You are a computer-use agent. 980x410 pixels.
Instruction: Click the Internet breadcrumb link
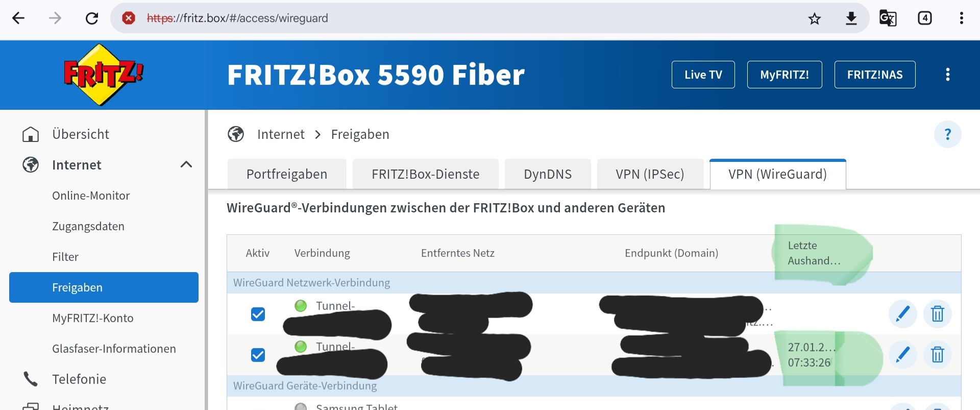[281, 134]
